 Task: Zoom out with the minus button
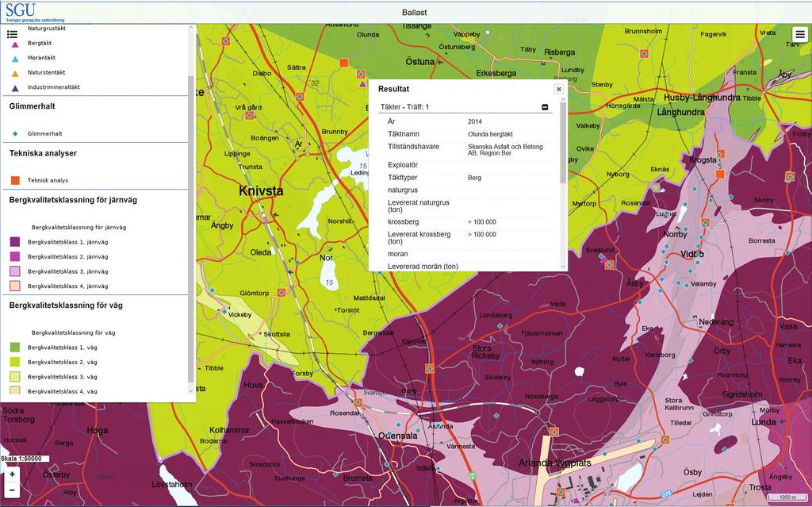[x=12, y=490]
